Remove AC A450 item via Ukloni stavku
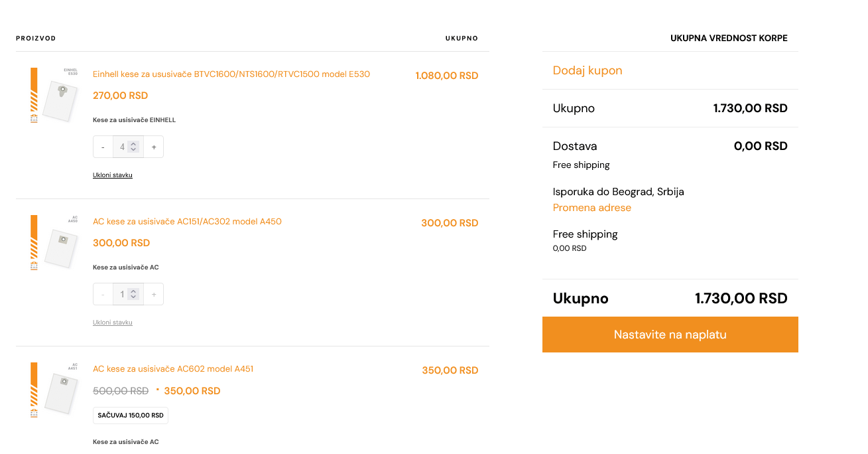 [x=113, y=323]
